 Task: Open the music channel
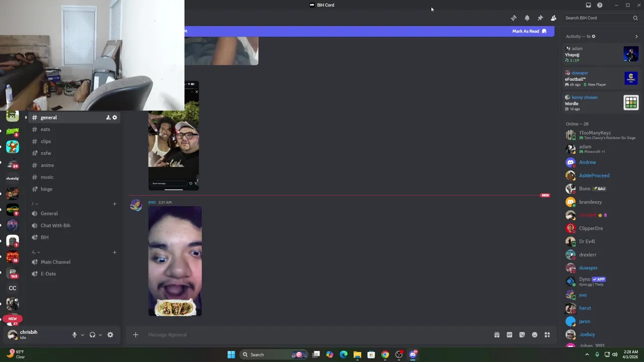pyautogui.click(x=74, y=177)
